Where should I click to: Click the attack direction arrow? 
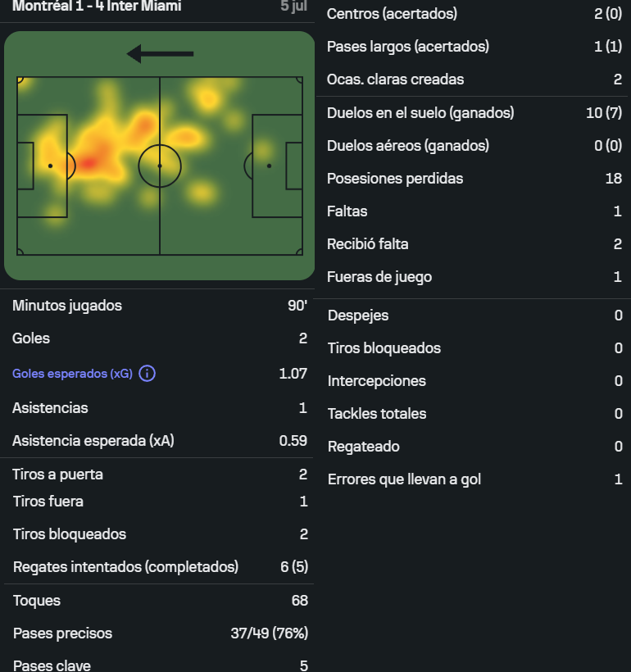[x=161, y=54]
